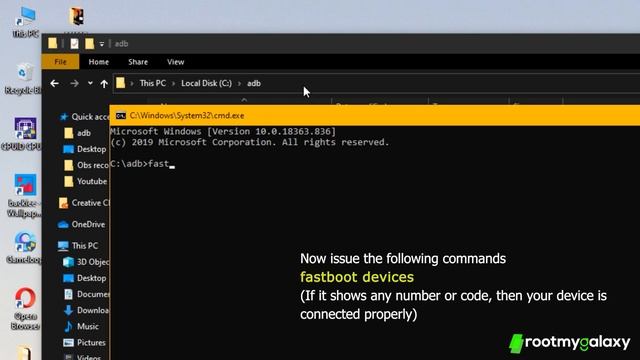
Task: Click adb in address breadcrumb
Action: pyautogui.click(x=254, y=83)
